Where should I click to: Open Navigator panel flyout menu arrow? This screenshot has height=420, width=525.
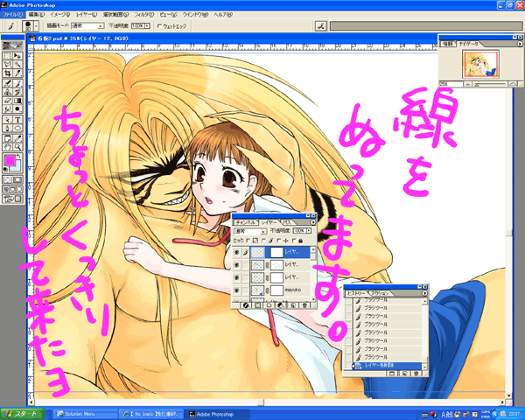[x=520, y=44]
